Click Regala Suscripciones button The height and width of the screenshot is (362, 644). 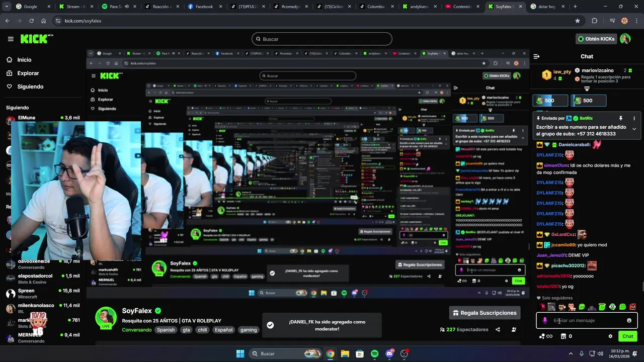[485, 313]
